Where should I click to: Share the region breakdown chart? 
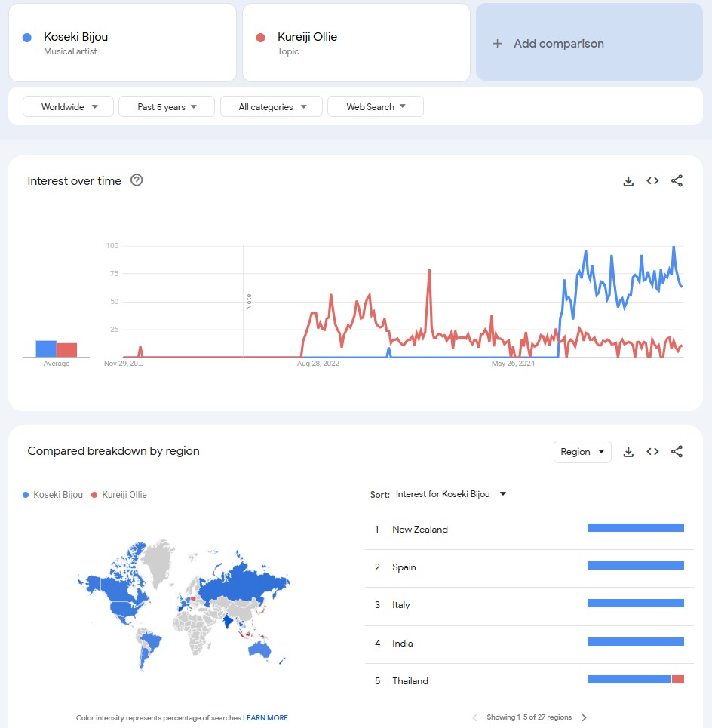pyautogui.click(x=677, y=452)
